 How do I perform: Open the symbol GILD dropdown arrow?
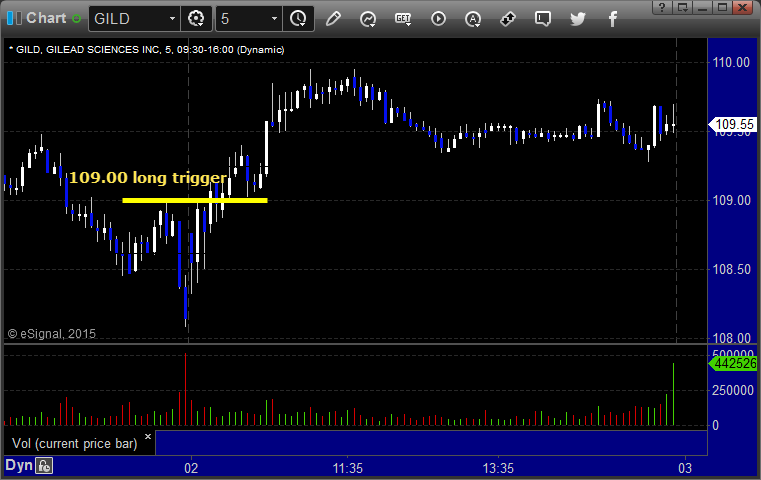click(172, 18)
